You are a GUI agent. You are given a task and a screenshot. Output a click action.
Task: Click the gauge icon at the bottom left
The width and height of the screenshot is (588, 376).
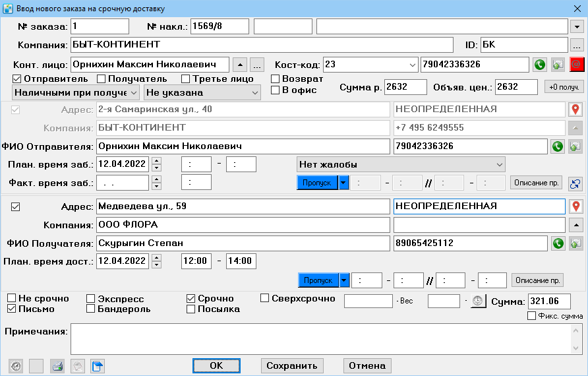point(16,366)
